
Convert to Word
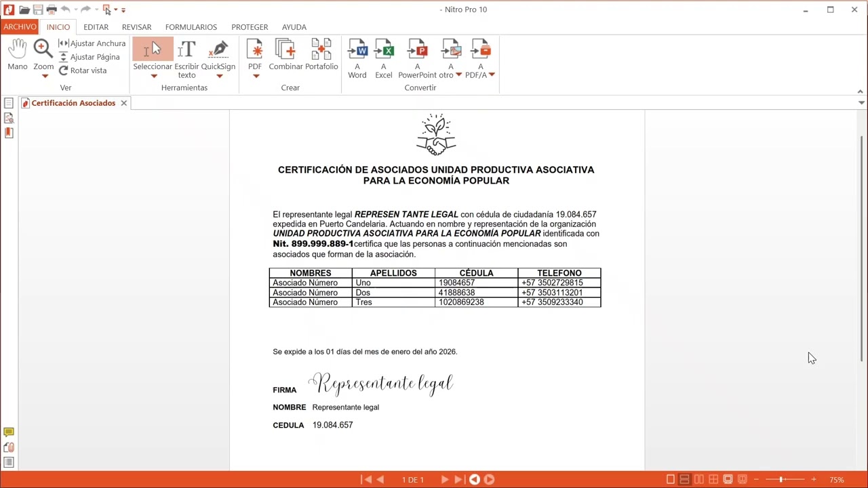(357, 58)
